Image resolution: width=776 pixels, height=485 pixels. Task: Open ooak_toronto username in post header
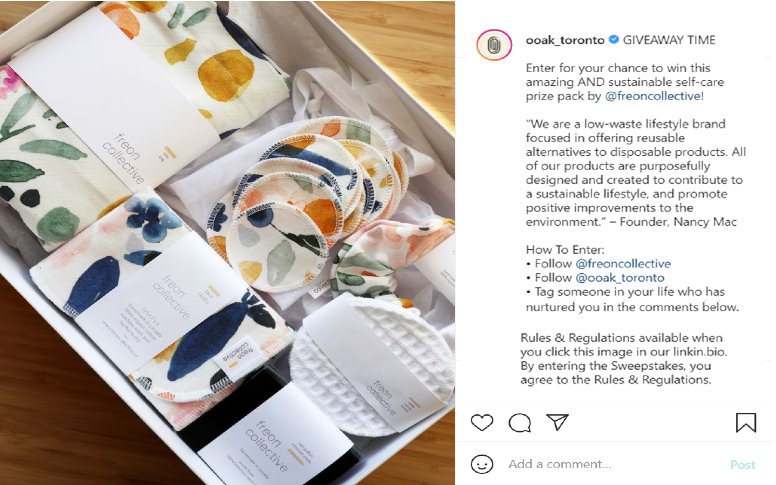pyautogui.click(x=565, y=40)
